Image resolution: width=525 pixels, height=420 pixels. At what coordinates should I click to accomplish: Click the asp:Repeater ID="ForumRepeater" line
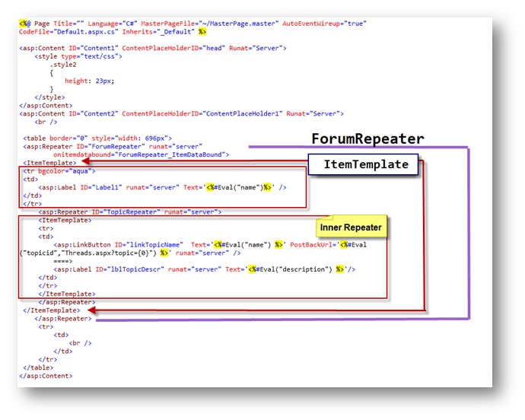pyautogui.click(x=113, y=147)
